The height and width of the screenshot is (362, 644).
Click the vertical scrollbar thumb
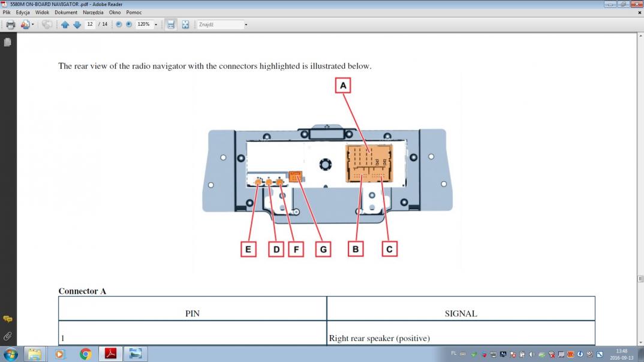[x=640, y=279]
